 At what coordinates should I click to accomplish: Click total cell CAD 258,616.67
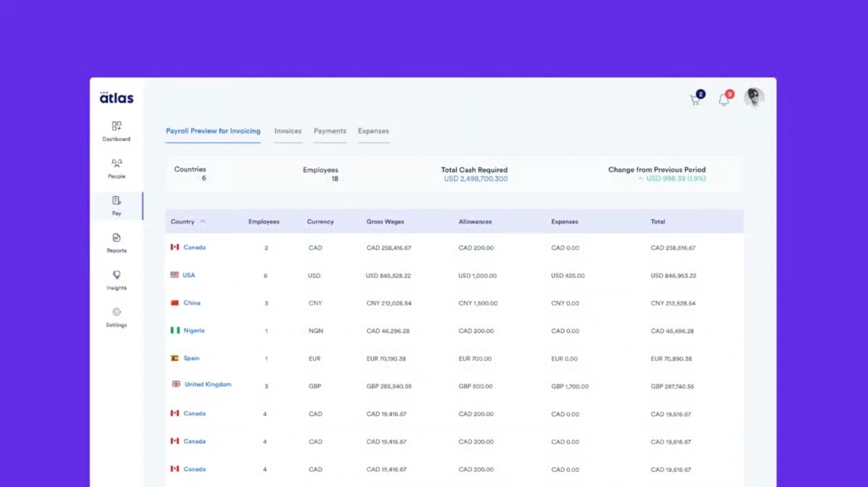coord(673,247)
